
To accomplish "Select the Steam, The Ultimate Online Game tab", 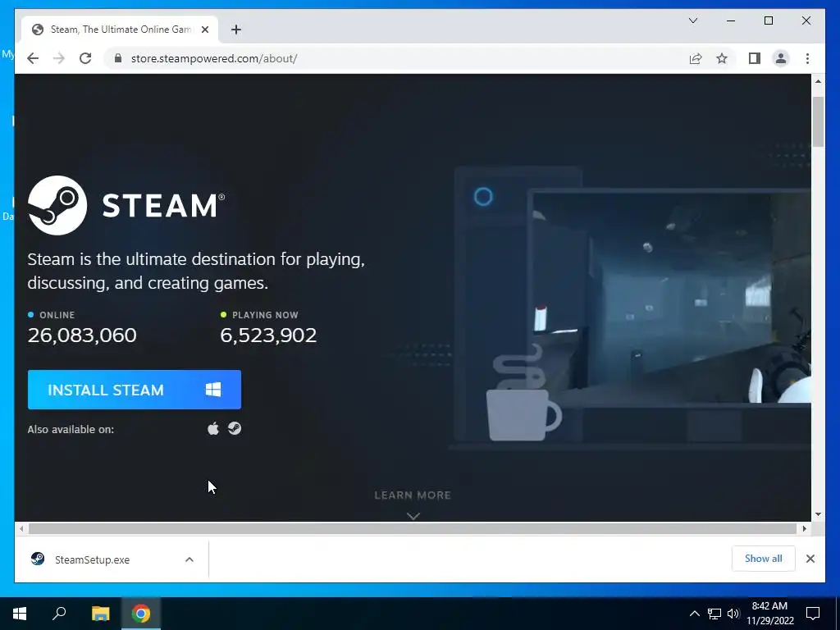I will click(119, 30).
